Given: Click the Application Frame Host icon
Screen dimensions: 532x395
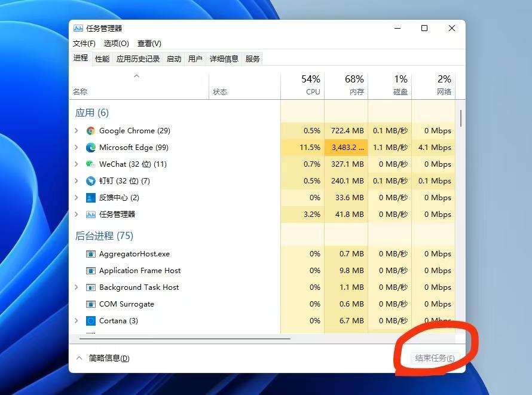Looking at the screenshot, I should [x=91, y=271].
